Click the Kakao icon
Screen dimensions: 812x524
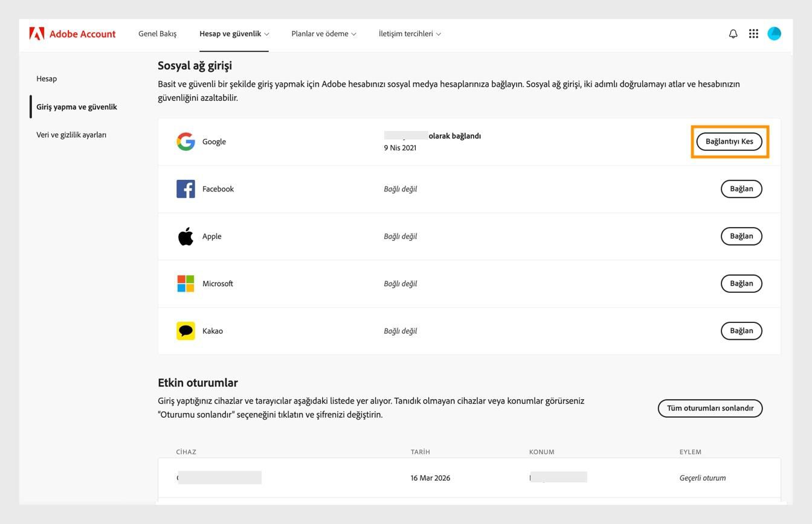click(185, 330)
